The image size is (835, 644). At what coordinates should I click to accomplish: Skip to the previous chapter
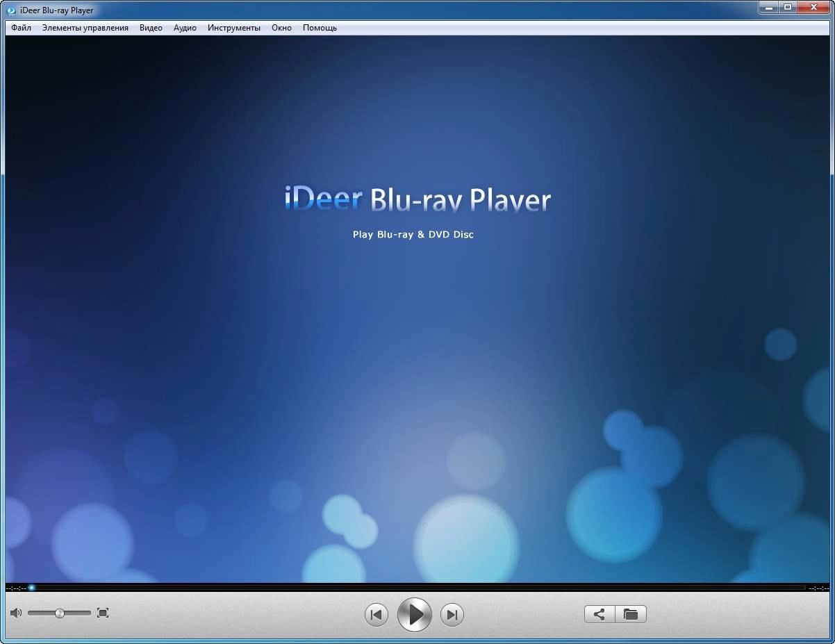[x=377, y=614]
